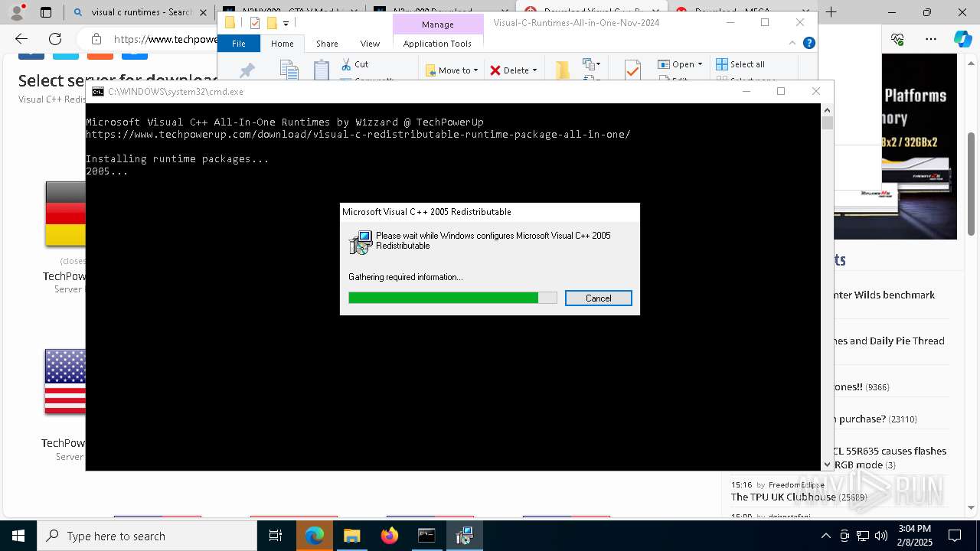
Task: Open a new Edge tab
Action: click(x=831, y=12)
